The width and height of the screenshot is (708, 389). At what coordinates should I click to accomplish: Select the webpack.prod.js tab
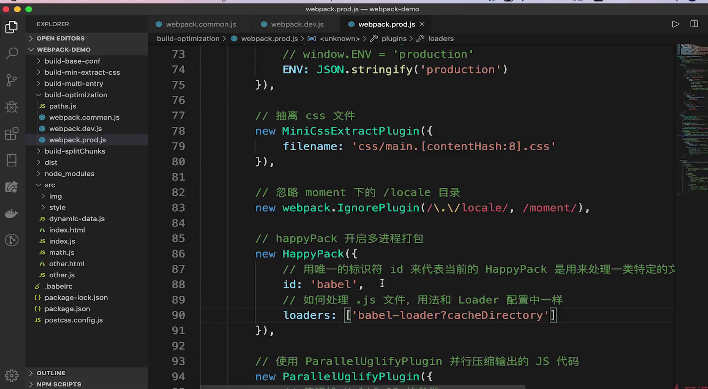click(387, 24)
